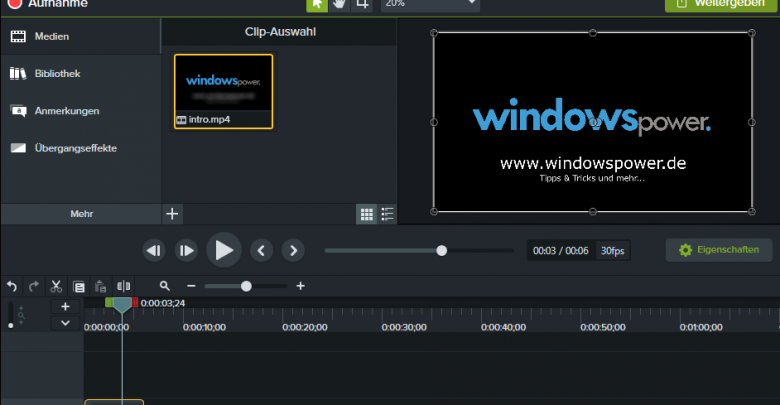Copy the selected timeline media
The image size is (780, 405).
click(79, 287)
